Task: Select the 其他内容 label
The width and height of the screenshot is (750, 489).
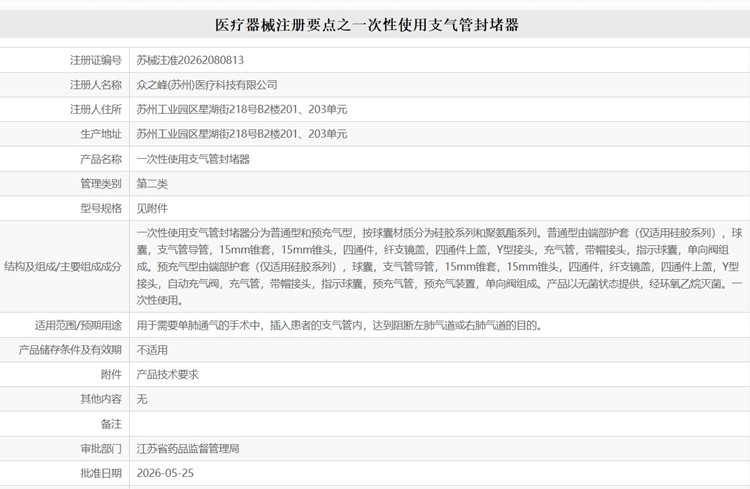Action: coord(101,399)
